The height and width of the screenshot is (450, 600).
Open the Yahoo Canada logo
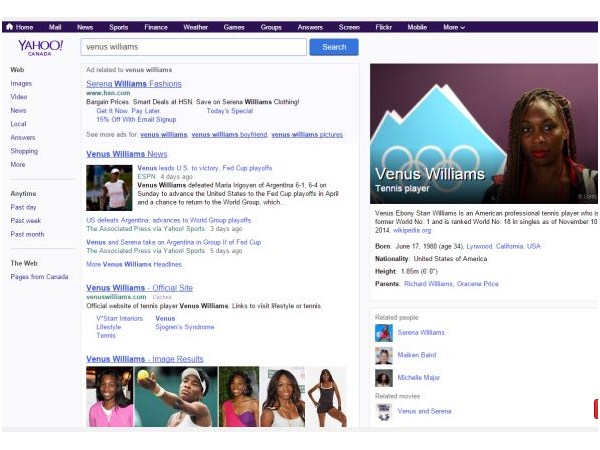pyautogui.click(x=40, y=48)
